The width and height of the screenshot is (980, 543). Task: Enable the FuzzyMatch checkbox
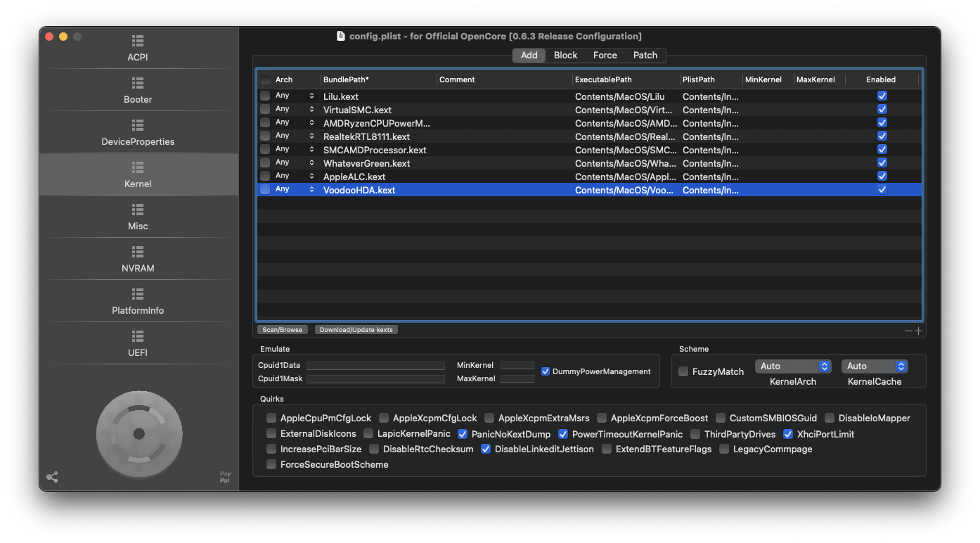tap(683, 371)
